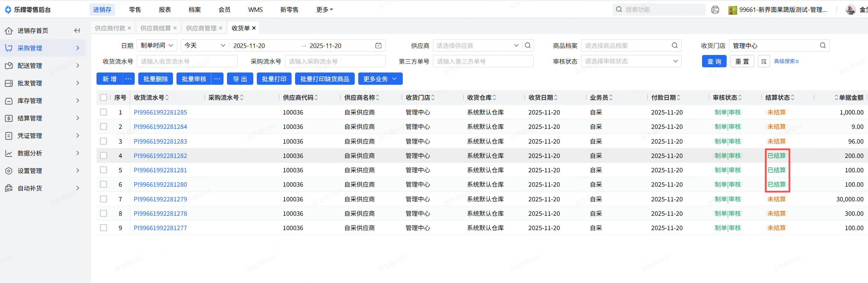Collapse the sidebar with the arrow icon
The height and width of the screenshot is (283, 868).
77,31
